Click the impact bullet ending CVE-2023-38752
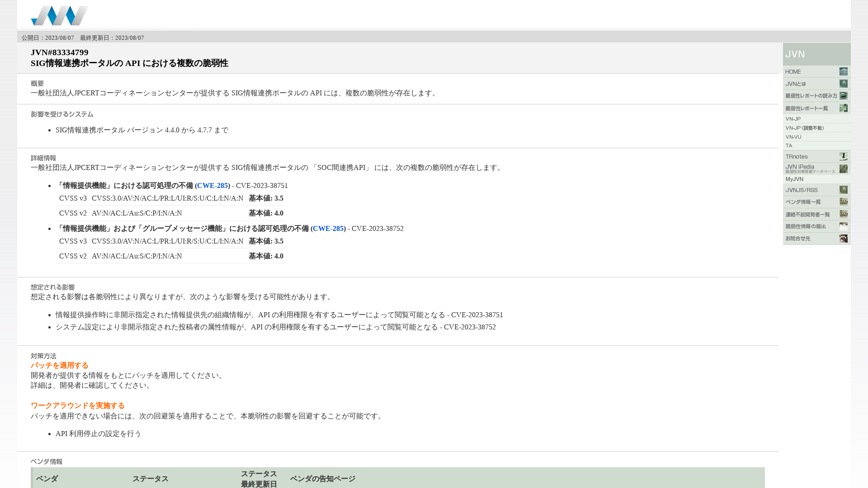Viewport: 868px width, 488px height. click(x=276, y=327)
